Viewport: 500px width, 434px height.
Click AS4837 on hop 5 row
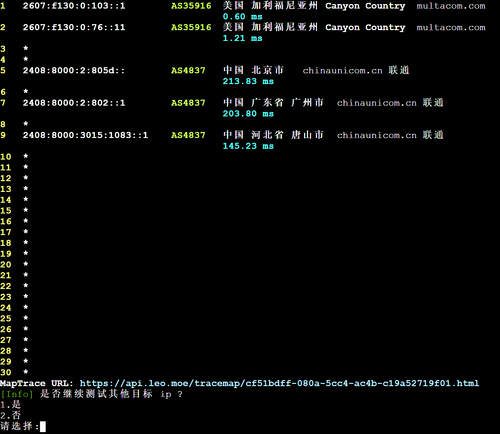click(188, 70)
